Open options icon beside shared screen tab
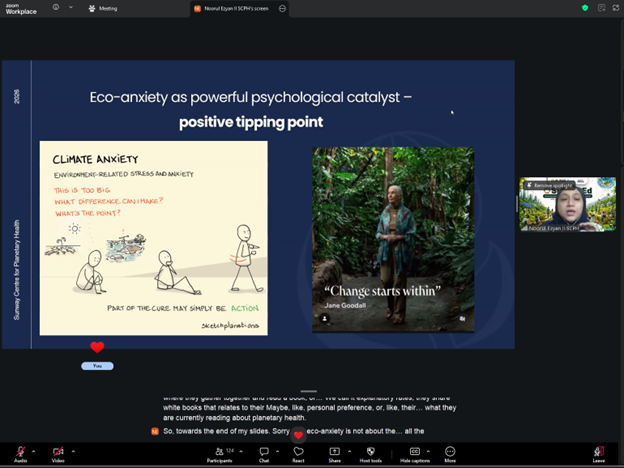The height and width of the screenshot is (468, 624). point(283,7)
